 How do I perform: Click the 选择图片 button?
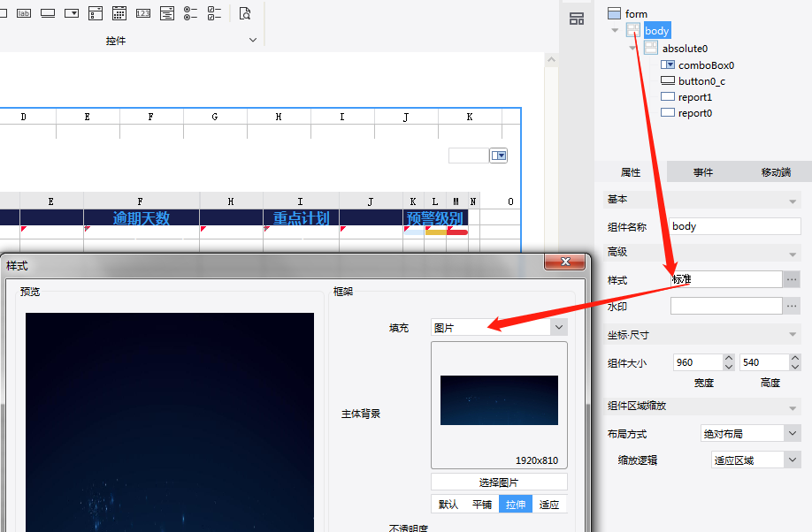click(x=499, y=482)
